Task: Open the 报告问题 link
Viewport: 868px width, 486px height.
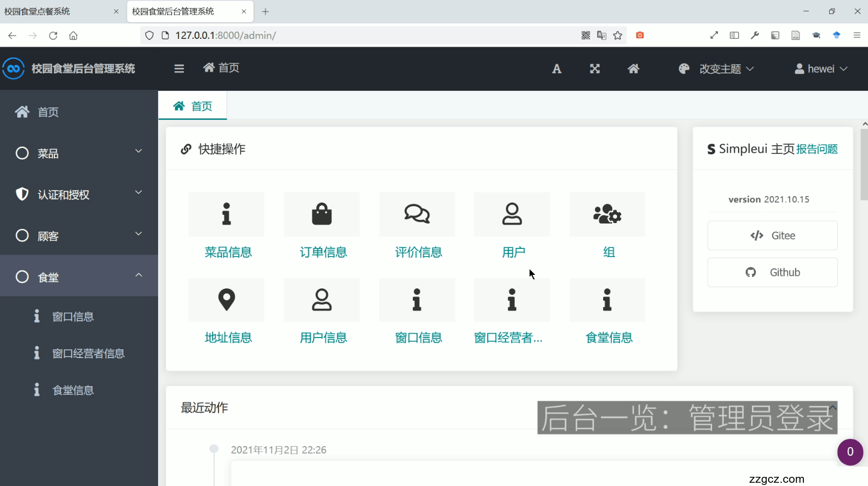Action: [817, 149]
